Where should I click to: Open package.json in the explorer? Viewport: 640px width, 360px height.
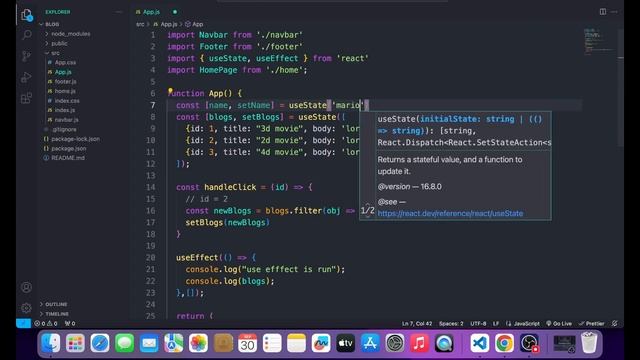pyautogui.click(x=68, y=149)
